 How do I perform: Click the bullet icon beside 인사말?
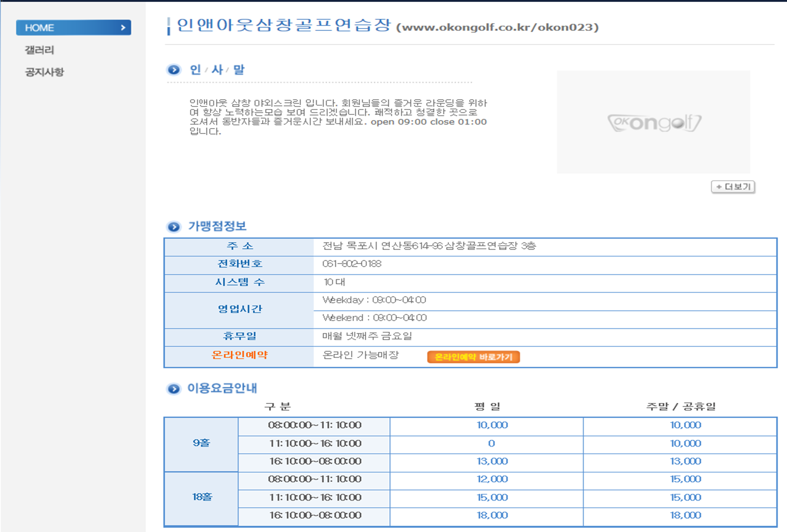pos(173,70)
